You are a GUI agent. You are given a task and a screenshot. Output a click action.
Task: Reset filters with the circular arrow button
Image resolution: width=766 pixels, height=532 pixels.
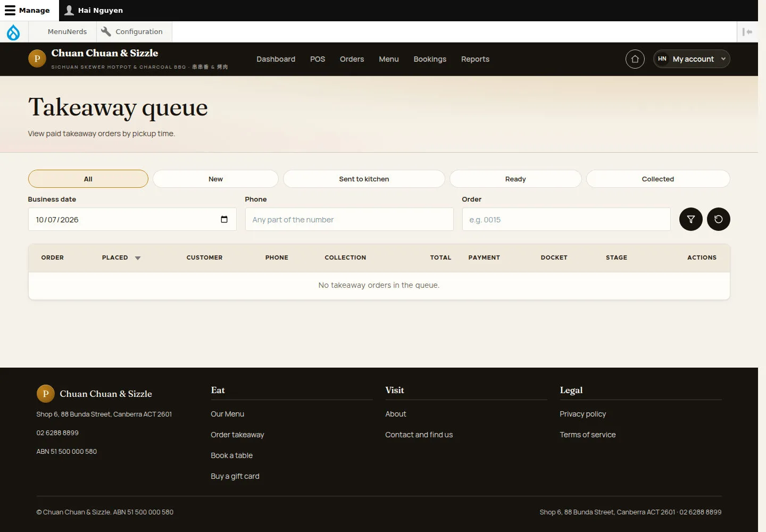click(x=719, y=219)
